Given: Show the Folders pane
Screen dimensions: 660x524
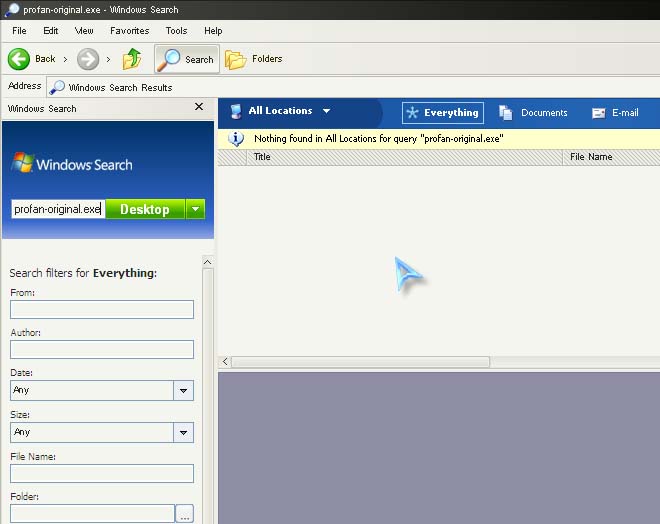Looking at the screenshot, I should coord(254,59).
